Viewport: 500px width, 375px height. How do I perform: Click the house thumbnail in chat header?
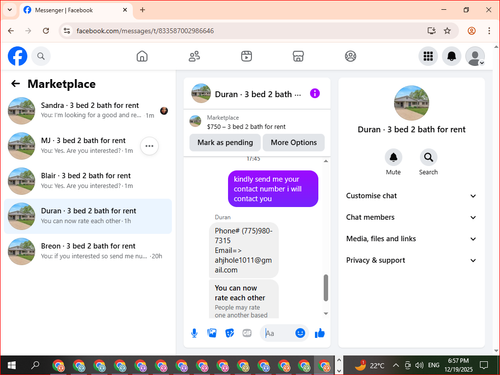click(201, 93)
